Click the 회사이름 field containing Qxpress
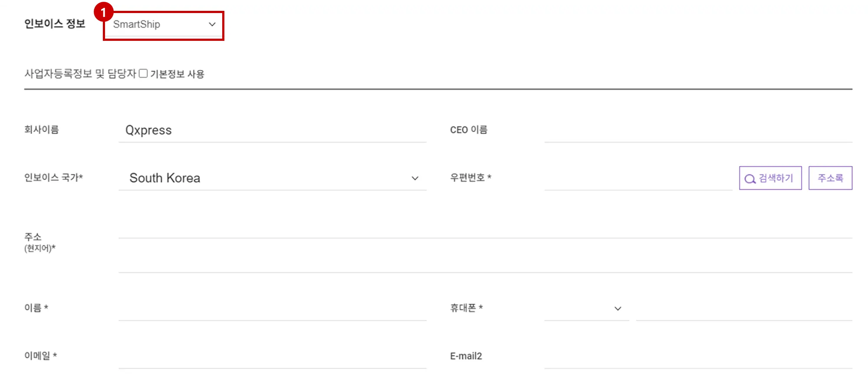The width and height of the screenshot is (868, 385). point(272,130)
